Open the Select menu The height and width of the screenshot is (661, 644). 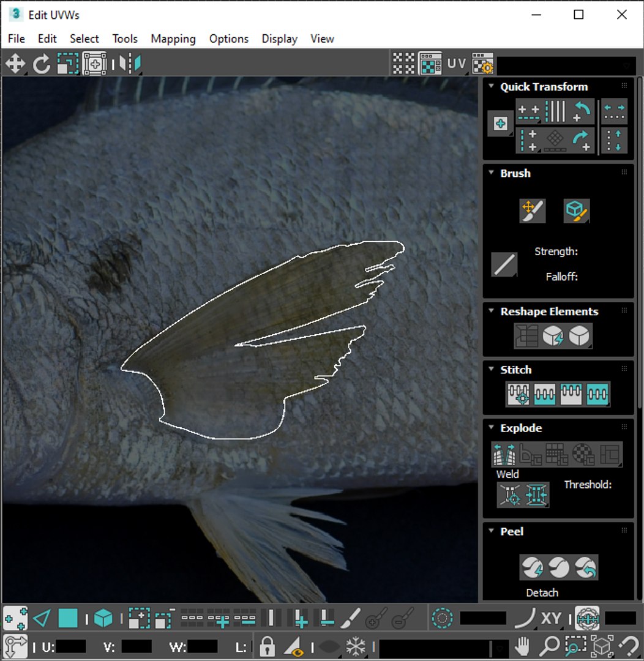[84, 39]
